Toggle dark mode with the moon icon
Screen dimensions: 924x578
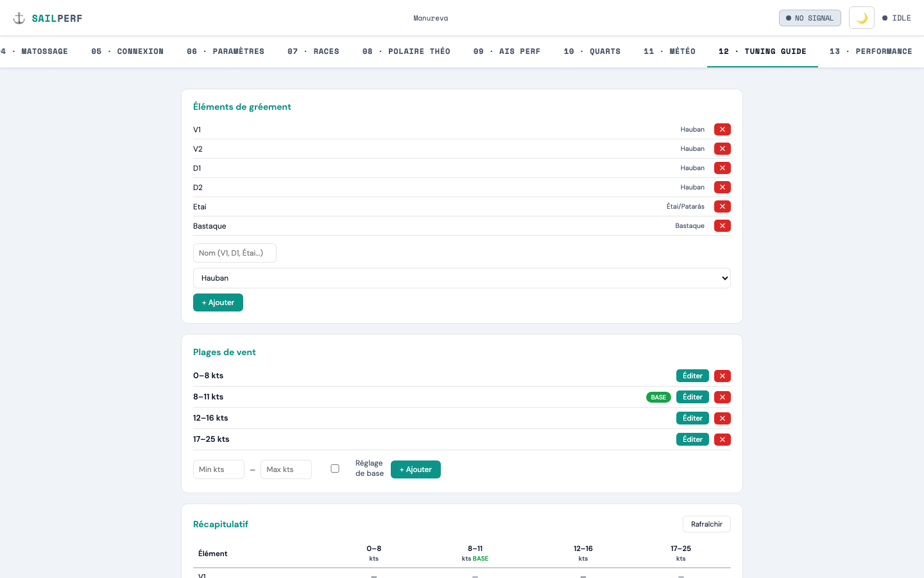coord(862,18)
